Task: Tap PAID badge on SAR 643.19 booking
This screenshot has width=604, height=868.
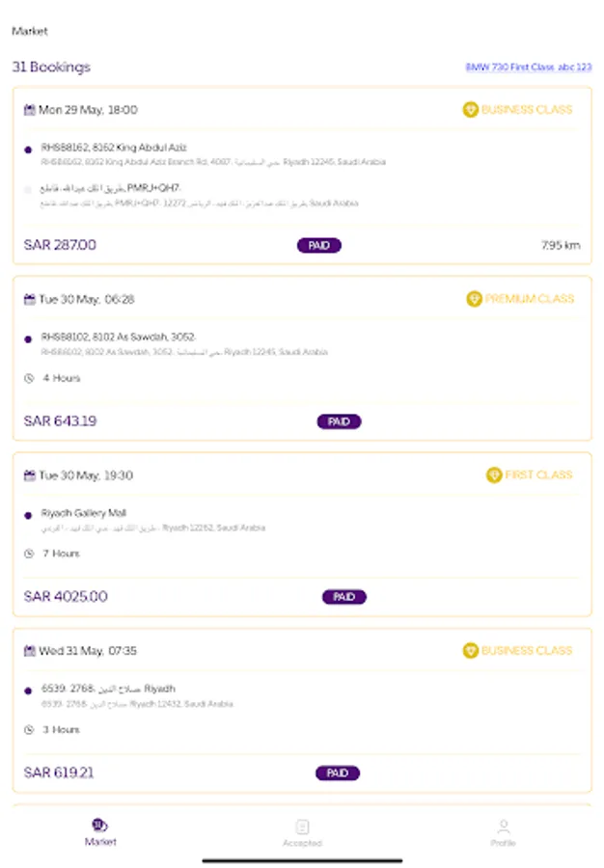Action: pos(339,421)
